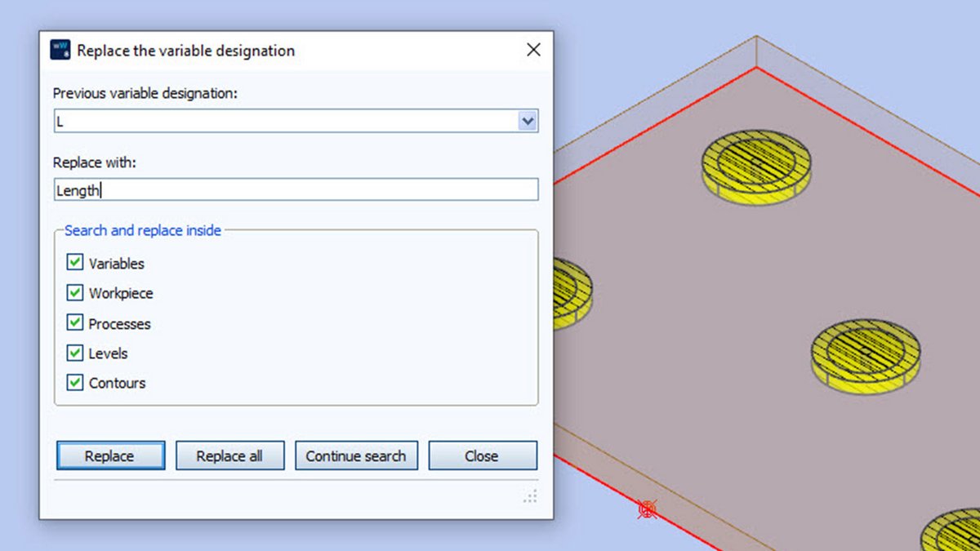Image resolution: width=980 pixels, height=551 pixels.
Task: Select the yellow pocket at top of workpiece
Action: (x=756, y=167)
